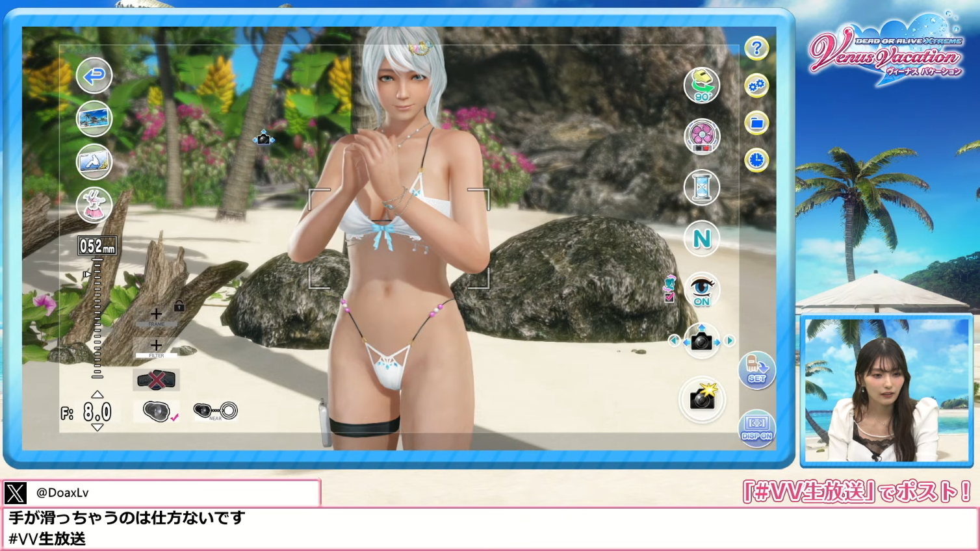Click the SET button
Screen dimensions: 980x551
(x=757, y=370)
